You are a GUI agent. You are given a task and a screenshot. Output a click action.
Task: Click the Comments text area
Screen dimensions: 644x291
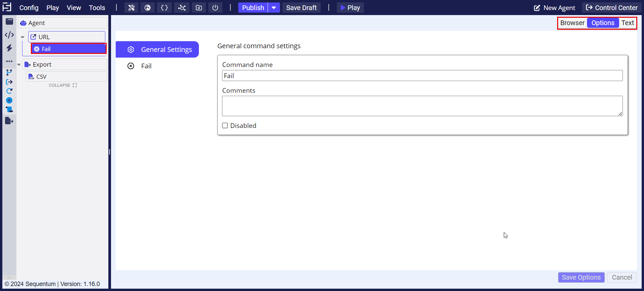tap(422, 106)
